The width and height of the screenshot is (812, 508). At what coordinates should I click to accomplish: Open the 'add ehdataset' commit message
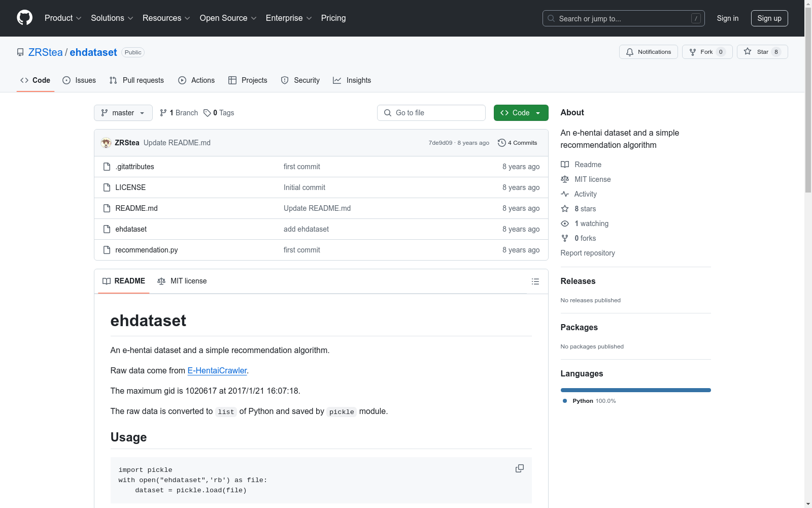[x=306, y=229]
